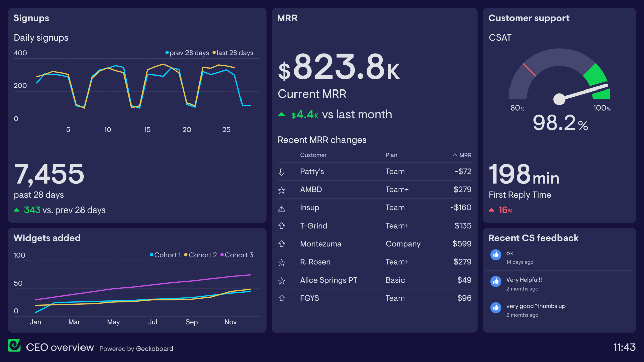Viewport: 644px width, 362px height.
Task: Click the star icon next to Alice Springs PT
Action: (x=282, y=281)
